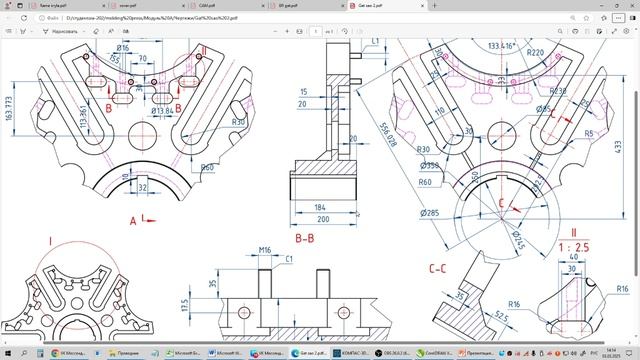Switch to PowerPoint Презентация taskbar window
Image resolution: width=640 pixels, height=360 pixels.
(476, 353)
